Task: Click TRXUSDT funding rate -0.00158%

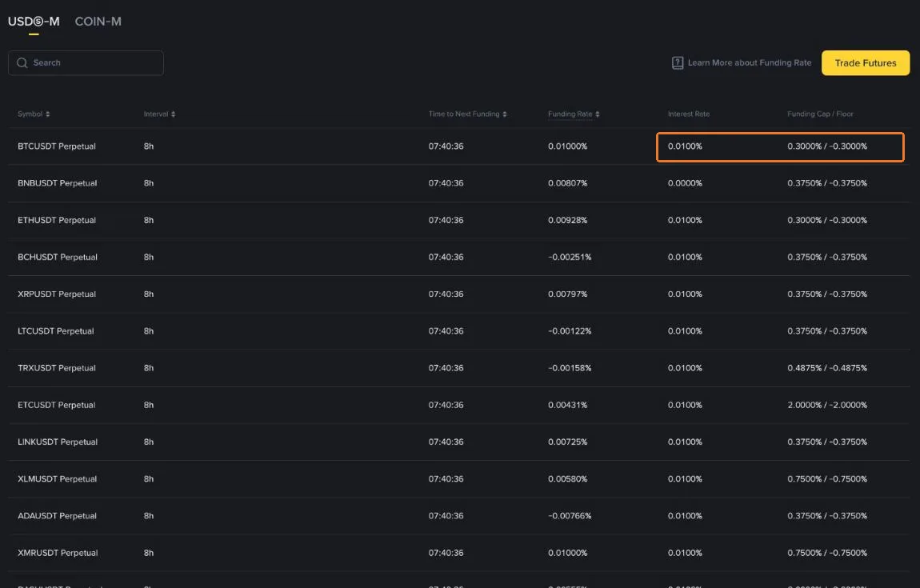Action: (570, 368)
